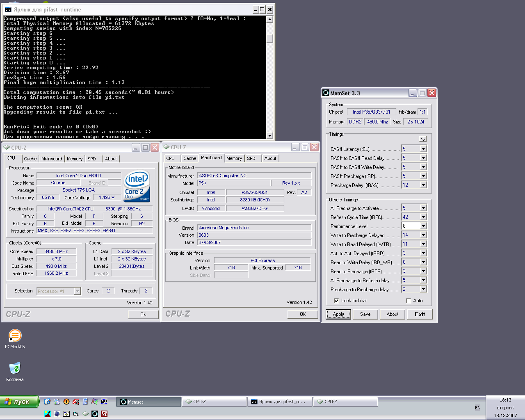525x420 pixels.
Task: Open the Precharge to Precharge delay dropdown
Action: (423, 289)
